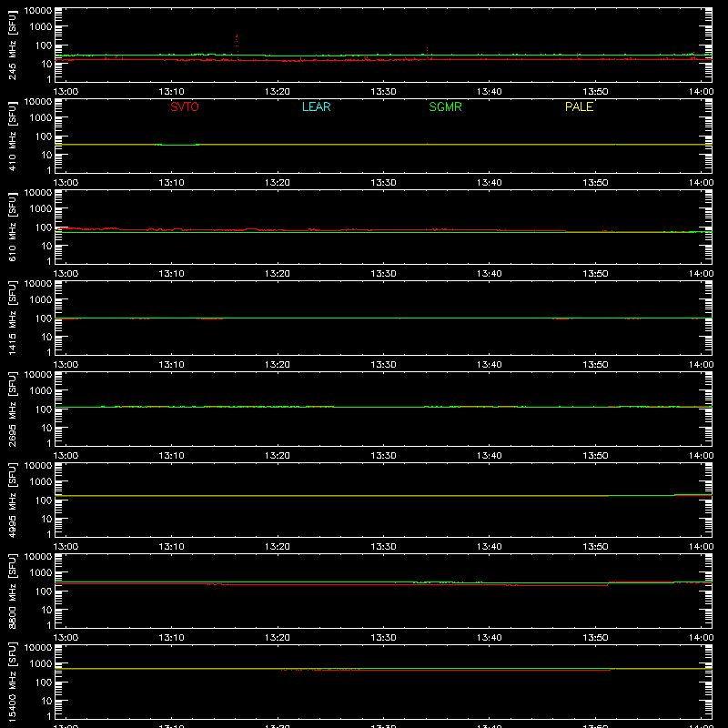728x728 pixels.
Task: Click the 13:50 time label under the 245 MHz plot
Action: (595, 92)
